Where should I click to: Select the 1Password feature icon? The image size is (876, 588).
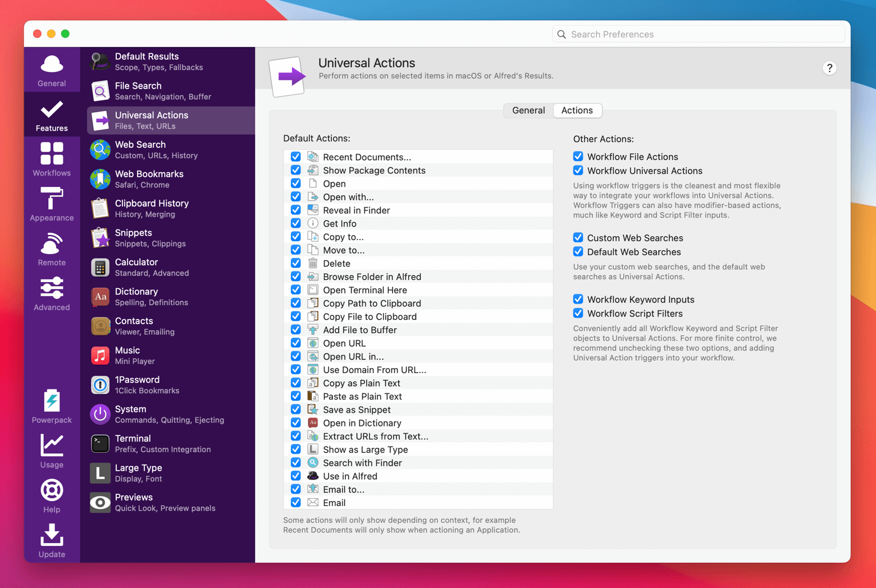tap(100, 385)
